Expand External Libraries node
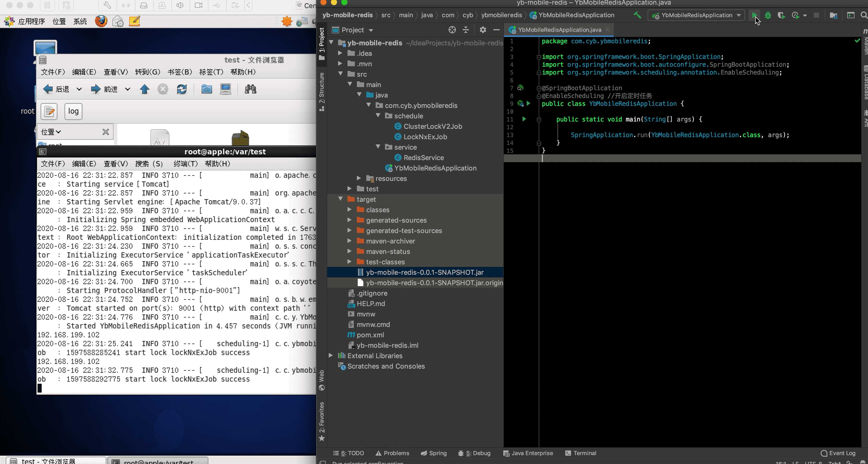 click(331, 355)
